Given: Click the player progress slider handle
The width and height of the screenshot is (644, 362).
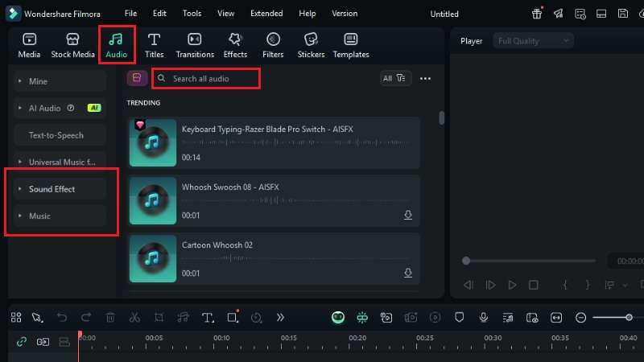Looking at the screenshot, I should tap(466, 261).
